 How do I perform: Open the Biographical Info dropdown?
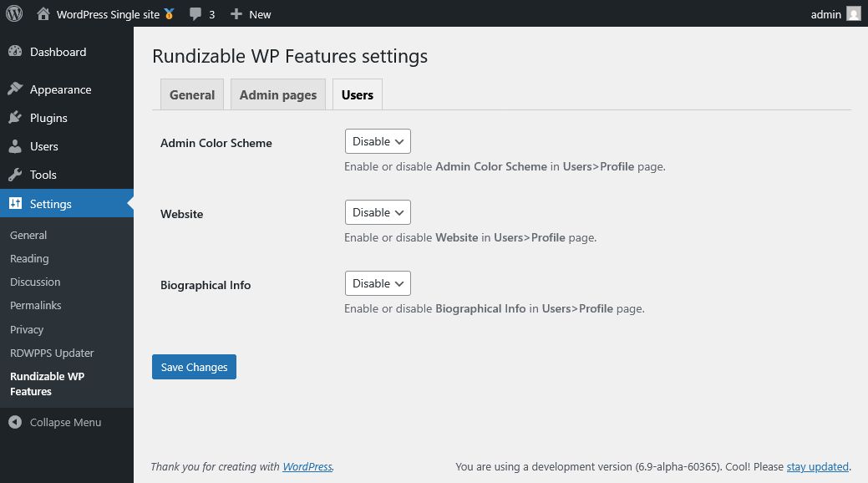(377, 283)
